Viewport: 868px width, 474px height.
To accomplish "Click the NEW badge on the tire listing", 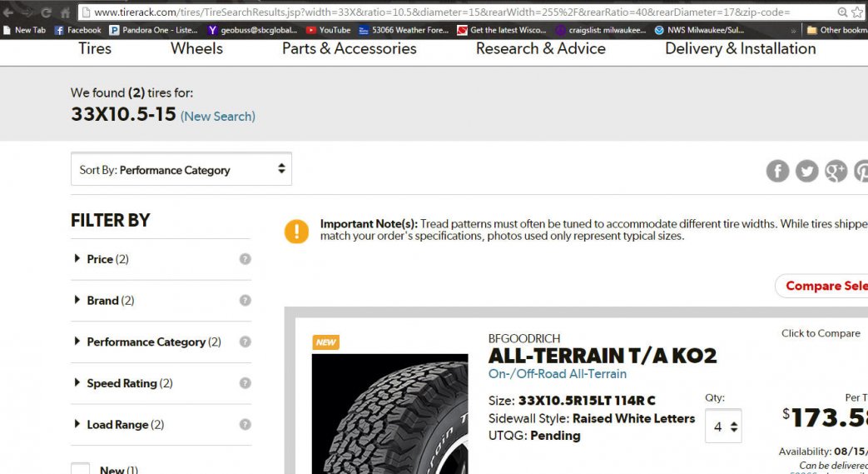I will (325, 342).
